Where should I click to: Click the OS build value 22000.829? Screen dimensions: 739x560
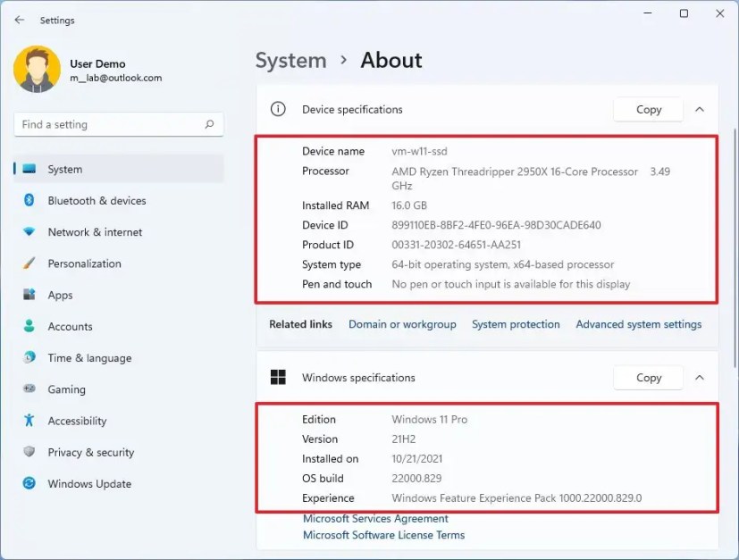[x=416, y=479]
